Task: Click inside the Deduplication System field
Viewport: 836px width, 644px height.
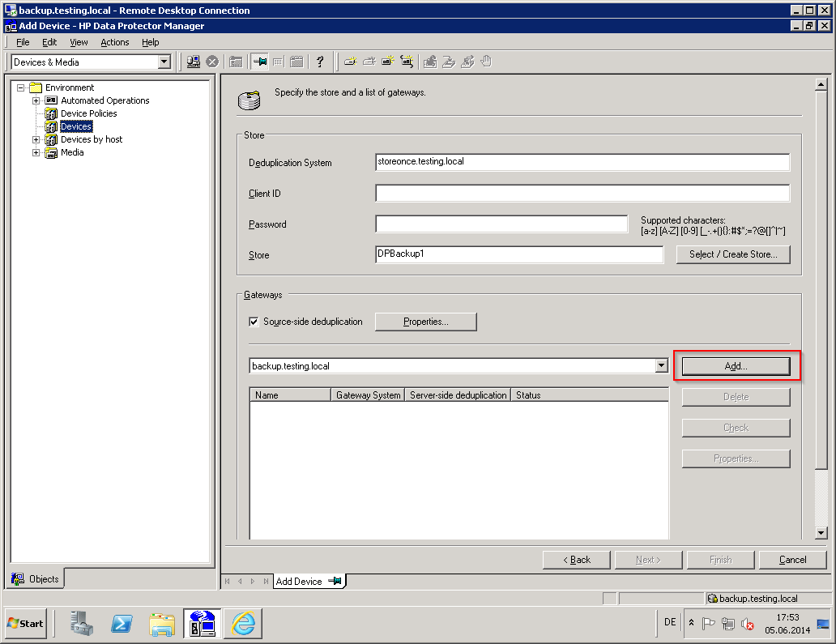Action: [x=582, y=162]
